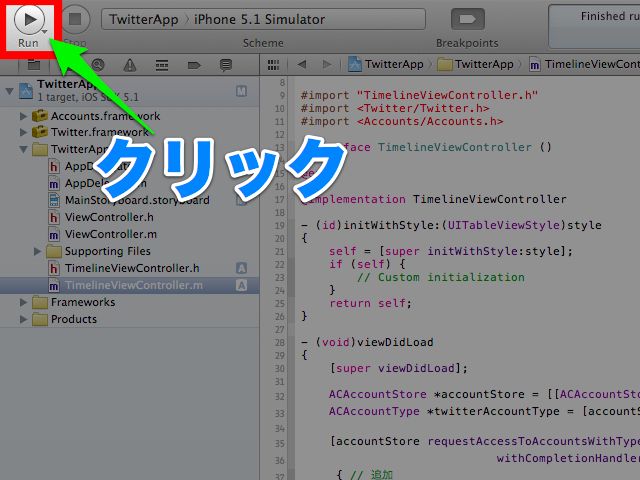Click the Supporting Files folder icon

(53, 251)
